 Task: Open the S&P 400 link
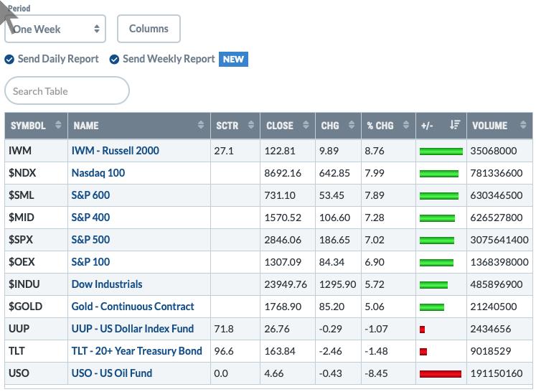pos(90,218)
